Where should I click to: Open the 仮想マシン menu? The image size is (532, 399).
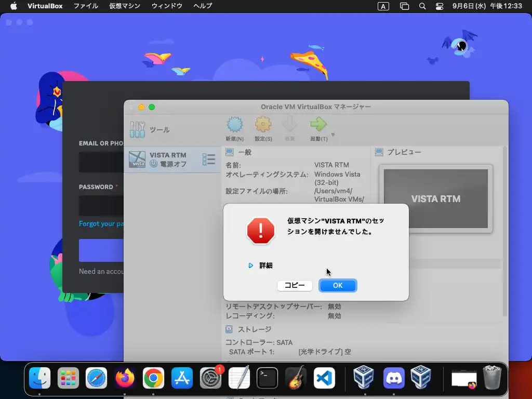(x=125, y=6)
